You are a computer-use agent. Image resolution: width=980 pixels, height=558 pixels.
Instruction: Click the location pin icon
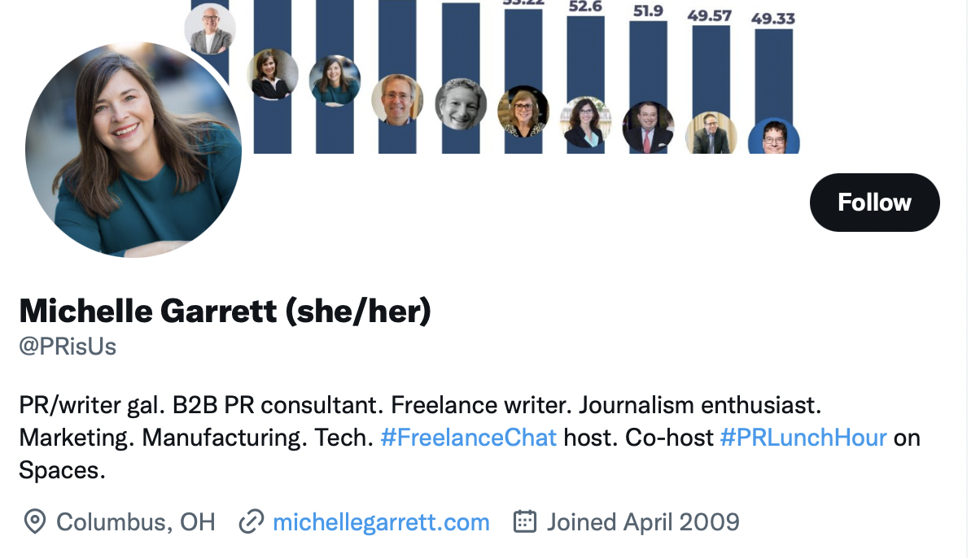[34, 521]
